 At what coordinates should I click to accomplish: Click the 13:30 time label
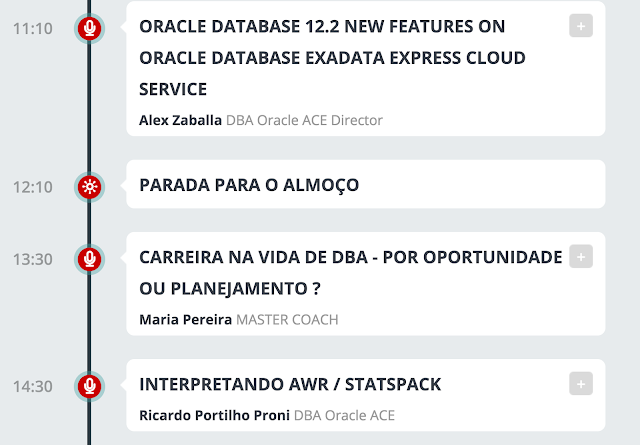(x=33, y=259)
